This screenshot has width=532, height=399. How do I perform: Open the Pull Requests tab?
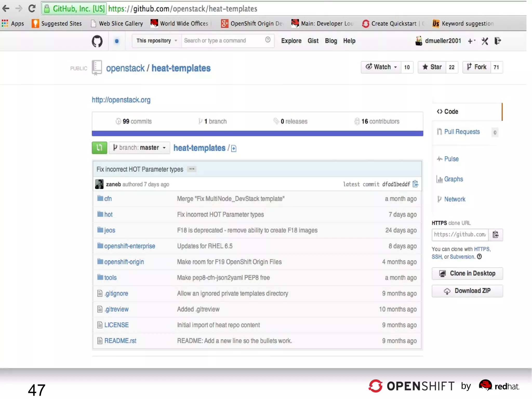coord(462,132)
